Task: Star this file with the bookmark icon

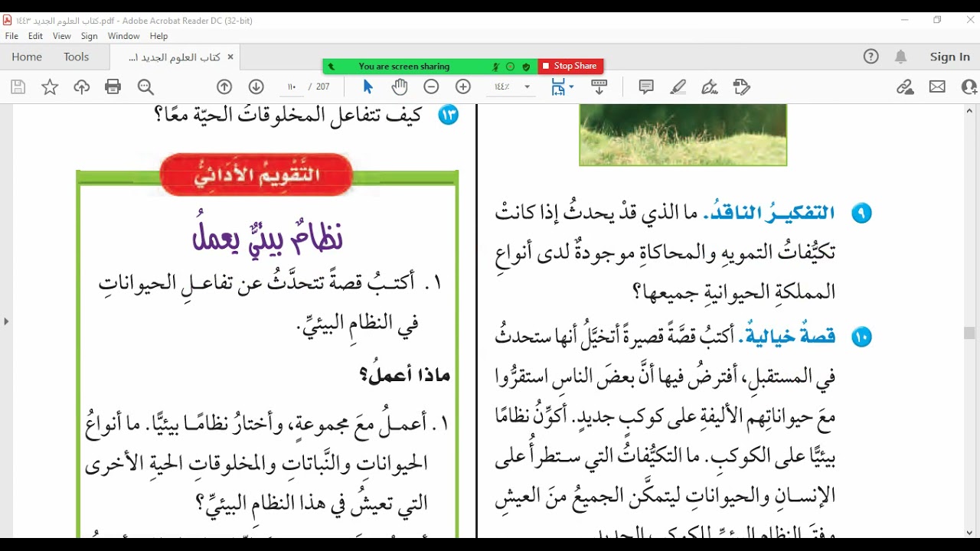Action: point(50,87)
